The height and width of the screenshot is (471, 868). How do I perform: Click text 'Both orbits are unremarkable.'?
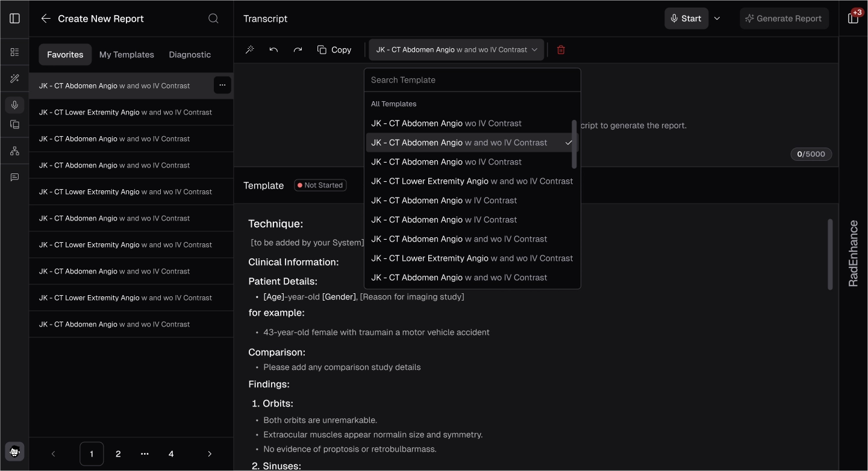[x=320, y=420]
